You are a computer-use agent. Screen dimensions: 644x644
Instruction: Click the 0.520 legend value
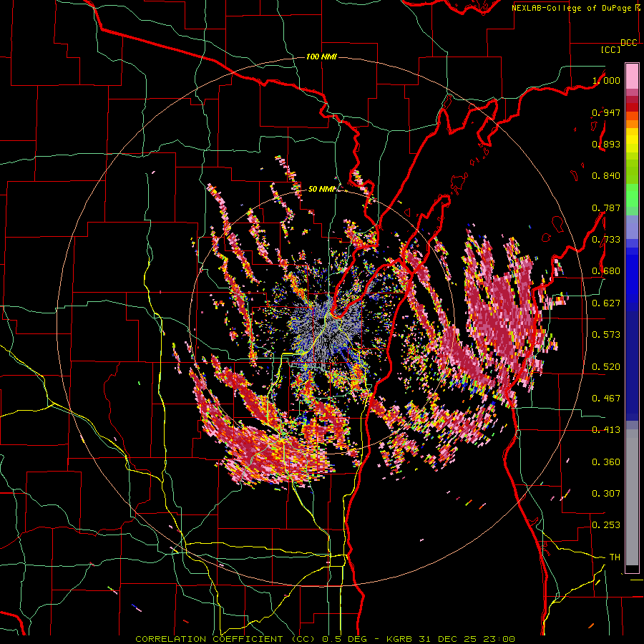point(606,367)
